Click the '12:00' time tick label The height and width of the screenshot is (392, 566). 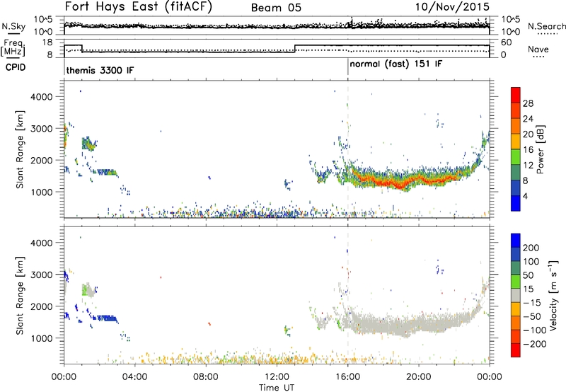(x=277, y=377)
